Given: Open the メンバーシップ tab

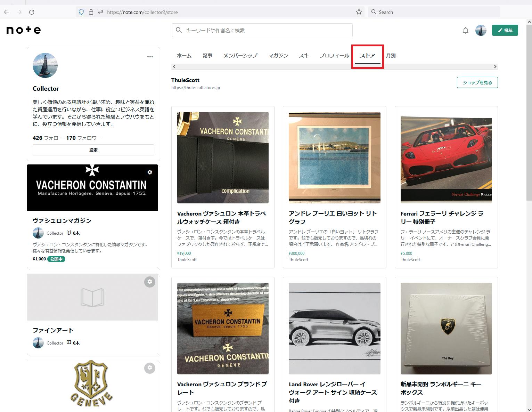Looking at the screenshot, I should point(240,56).
